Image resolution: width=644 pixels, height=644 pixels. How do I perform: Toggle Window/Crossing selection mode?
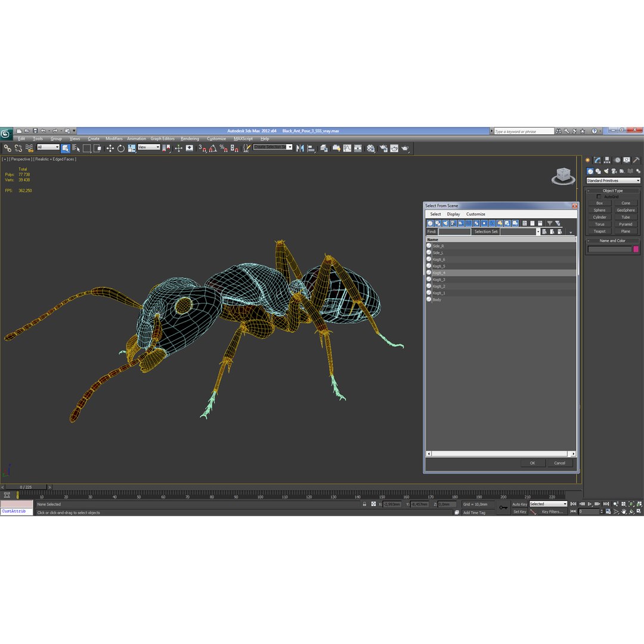tap(98, 148)
